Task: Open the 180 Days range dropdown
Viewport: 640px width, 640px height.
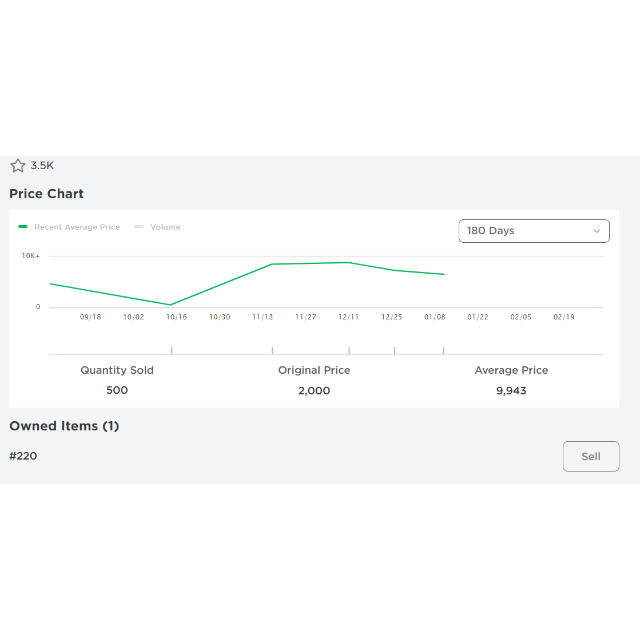Action: point(534,231)
